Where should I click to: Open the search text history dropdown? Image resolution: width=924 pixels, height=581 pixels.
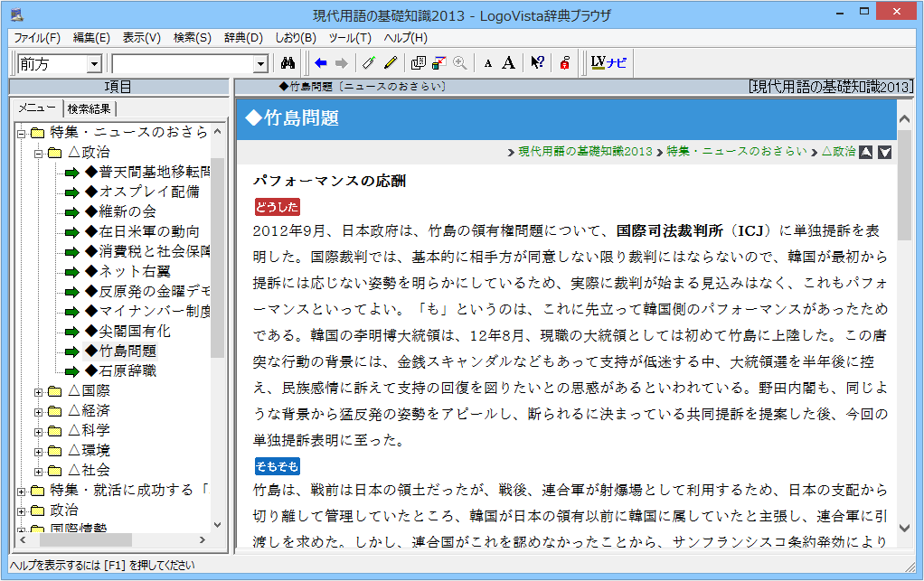(260, 64)
